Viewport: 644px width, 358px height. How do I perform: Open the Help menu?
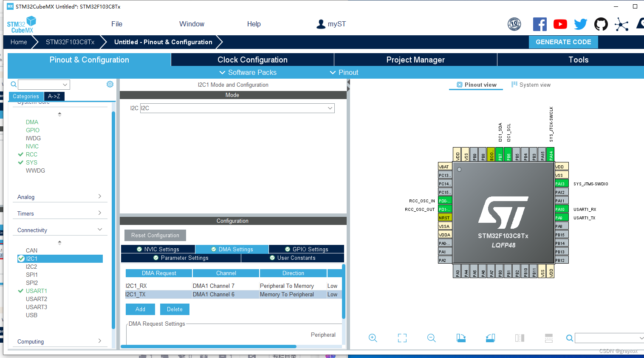(x=254, y=24)
